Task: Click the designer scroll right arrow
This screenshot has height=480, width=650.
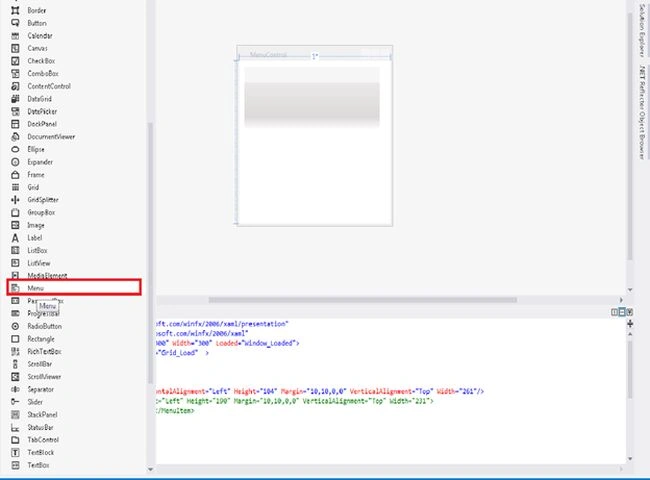Action: [x=621, y=300]
